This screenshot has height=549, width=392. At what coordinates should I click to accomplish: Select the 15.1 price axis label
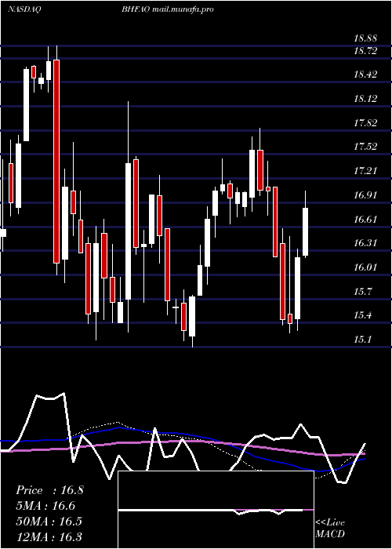tap(363, 340)
